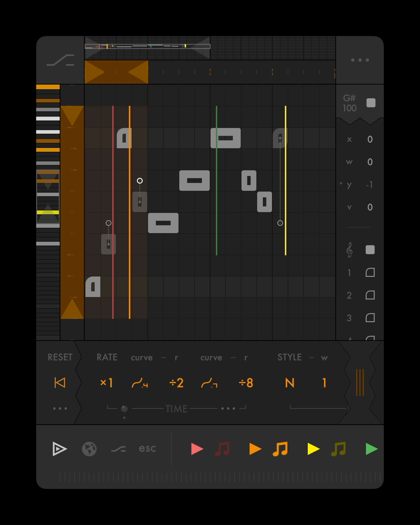This screenshot has width=420, height=525.
Task: Click the red play triangle
Action: coord(197,449)
